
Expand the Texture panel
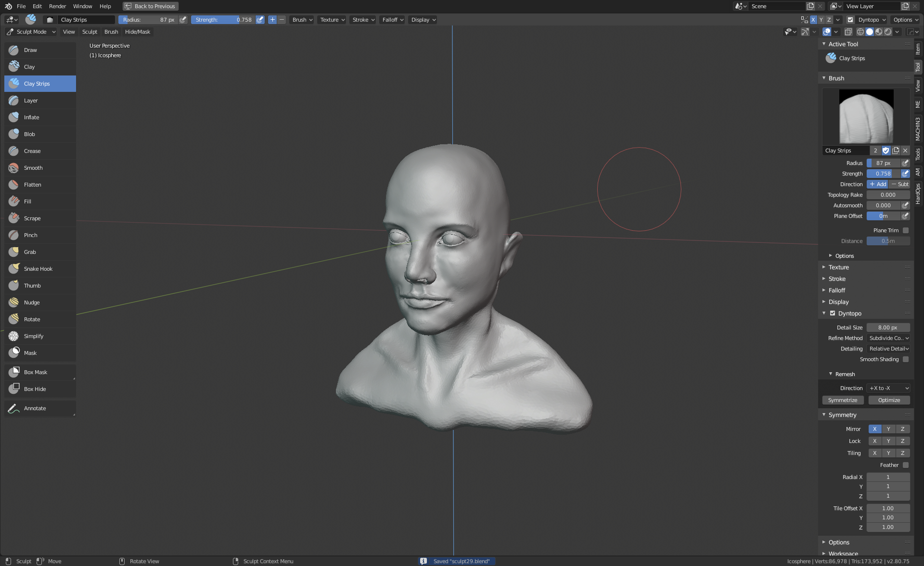pos(839,267)
